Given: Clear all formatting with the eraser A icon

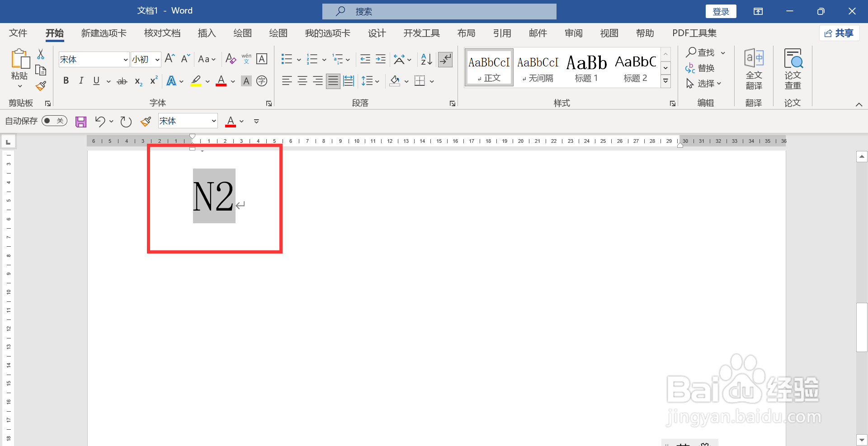Looking at the screenshot, I should pyautogui.click(x=231, y=59).
